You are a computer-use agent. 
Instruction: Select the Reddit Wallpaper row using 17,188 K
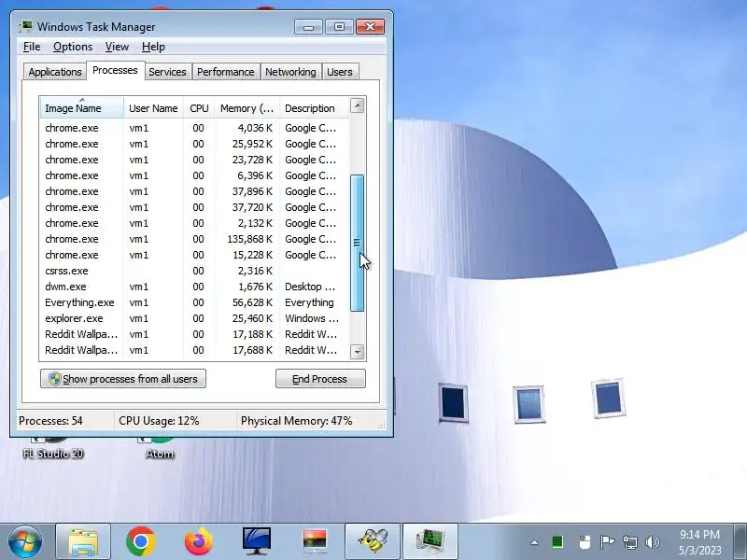pyautogui.click(x=194, y=334)
